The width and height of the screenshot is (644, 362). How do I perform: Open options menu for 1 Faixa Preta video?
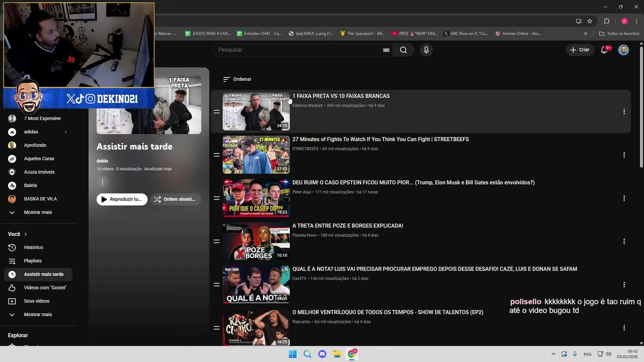(x=624, y=112)
